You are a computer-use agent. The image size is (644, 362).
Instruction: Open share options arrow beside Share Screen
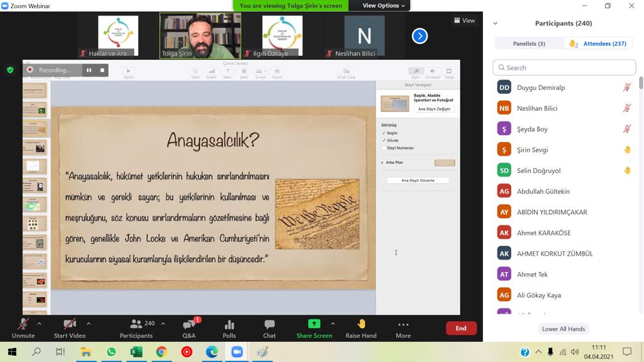click(333, 324)
